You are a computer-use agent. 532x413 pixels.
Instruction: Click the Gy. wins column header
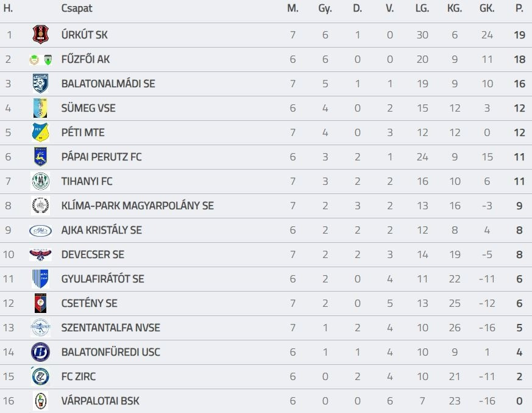click(325, 9)
